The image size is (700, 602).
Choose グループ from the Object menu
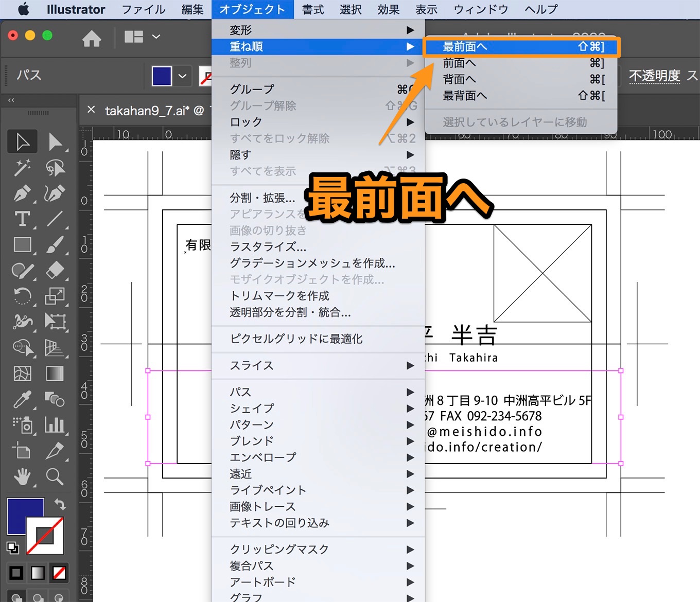click(318, 89)
